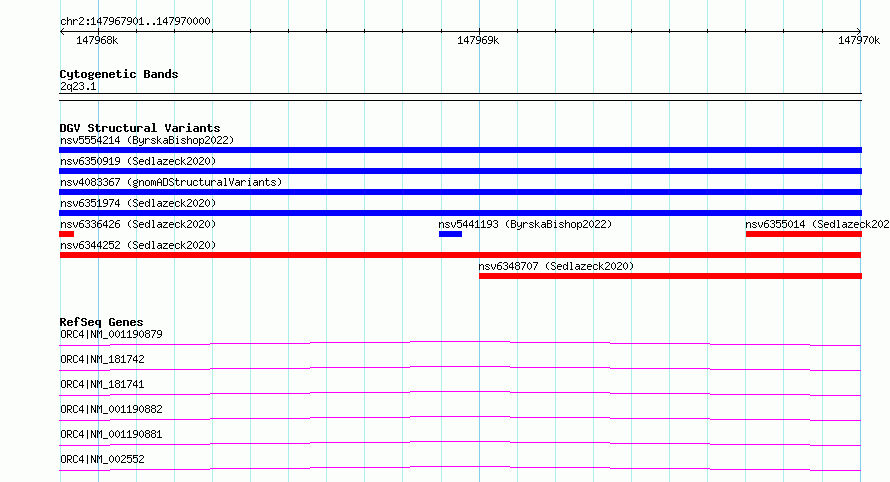Click the magenta line under ORC4|NM_181741
The image size is (890, 482).
coord(460,393)
